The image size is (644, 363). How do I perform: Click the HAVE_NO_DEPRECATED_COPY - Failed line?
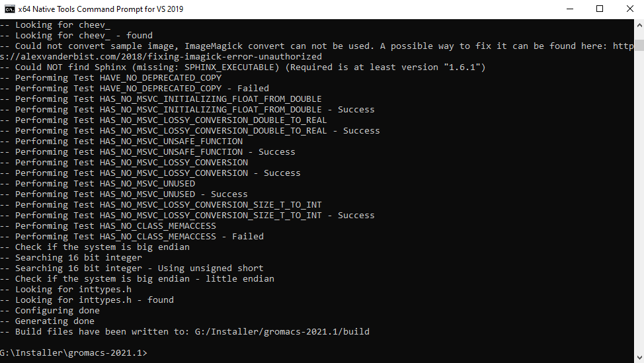click(135, 89)
